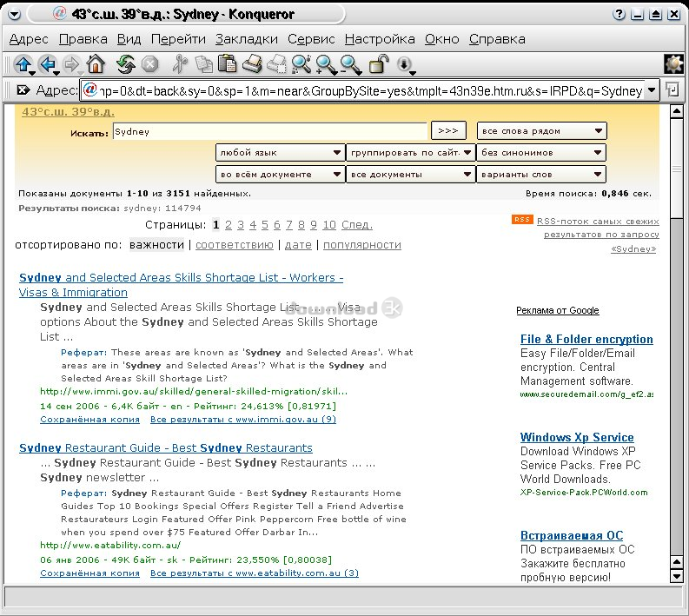Open the Home page icon
The height and width of the screenshot is (616, 689).
coord(96,64)
